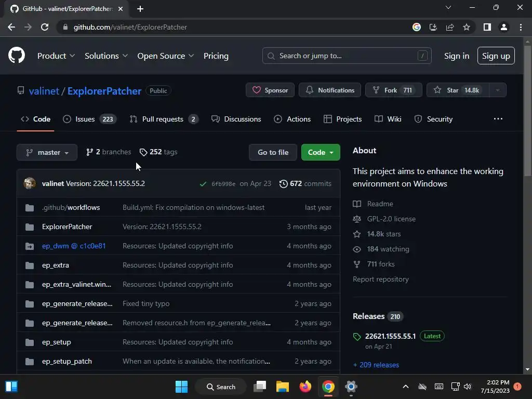
Task: Open Task View in taskbar
Action: (260, 387)
